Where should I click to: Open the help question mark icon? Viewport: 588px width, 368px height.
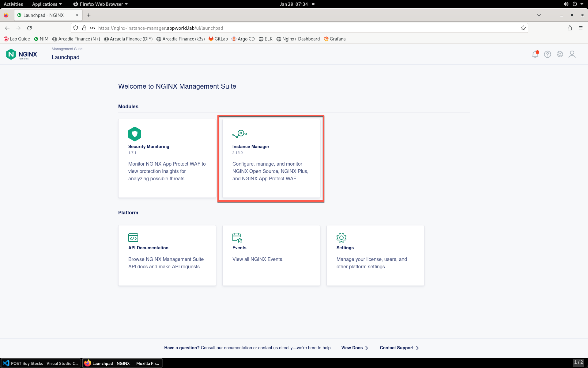coord(548,54)
